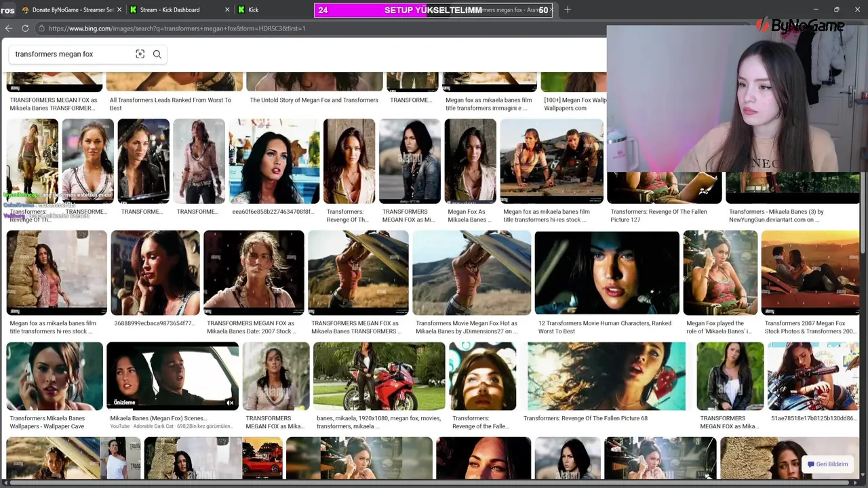This screenshot has width=868, height=488.
Task: Open 'Transformers Movie Megan Fox Hot ... JDimensions27' caption
Action: tap(467, 327)
